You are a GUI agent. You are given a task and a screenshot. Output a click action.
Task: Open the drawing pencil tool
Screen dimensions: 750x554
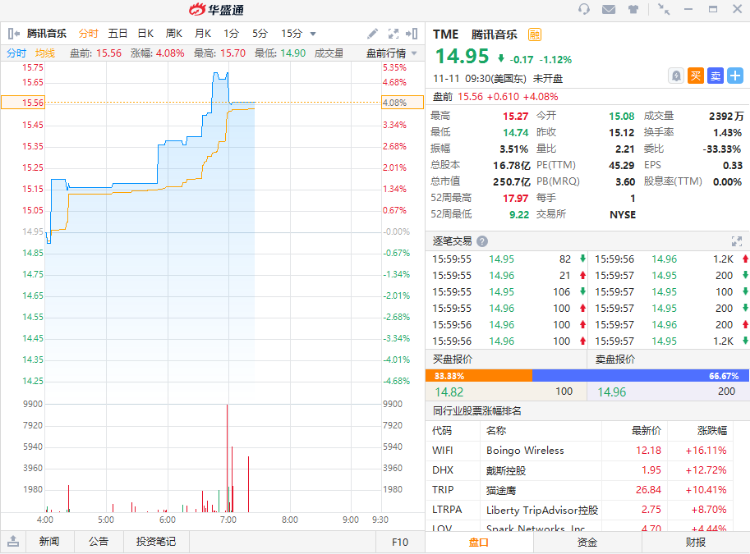click(372, 33)
